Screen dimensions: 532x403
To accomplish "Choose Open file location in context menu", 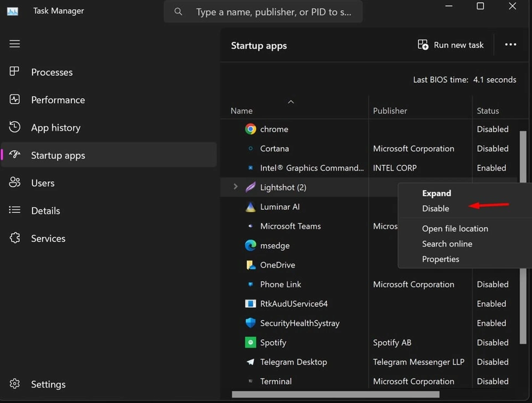I will 455,229.
